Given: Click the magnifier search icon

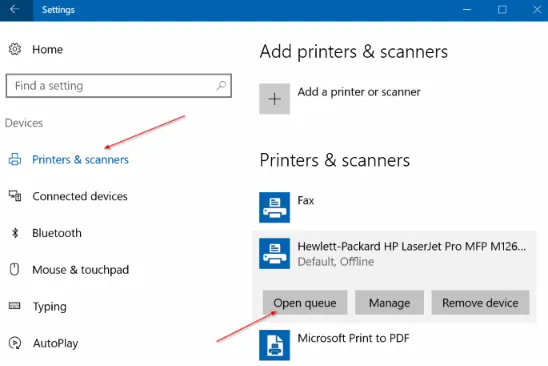Looking at the screenshot, I should coord(221,86).
